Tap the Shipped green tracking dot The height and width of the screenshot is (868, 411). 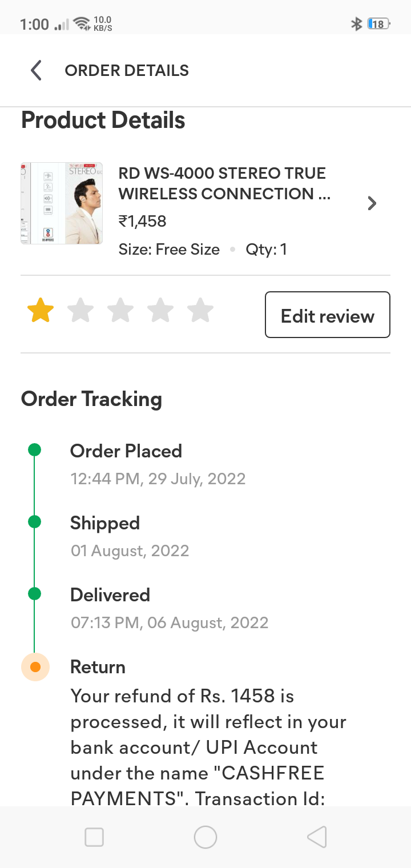(x=34, y=522)
